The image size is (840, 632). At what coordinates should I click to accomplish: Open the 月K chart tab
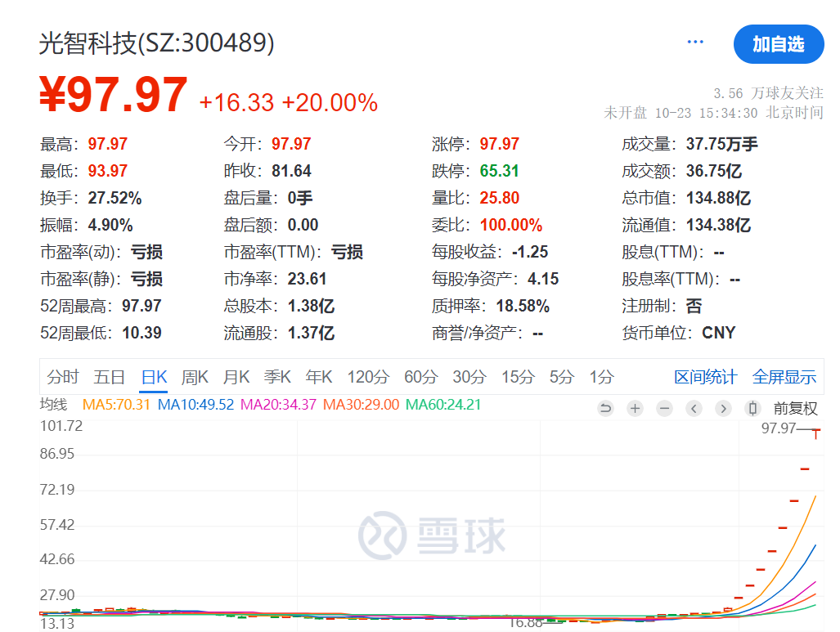[x=236, y=377]
